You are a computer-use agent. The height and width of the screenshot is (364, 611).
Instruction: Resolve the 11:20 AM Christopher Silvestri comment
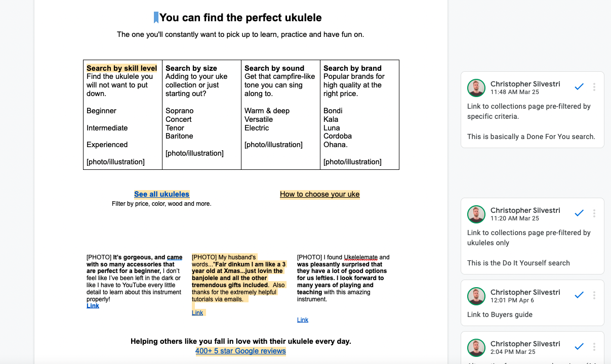point(579,213)
